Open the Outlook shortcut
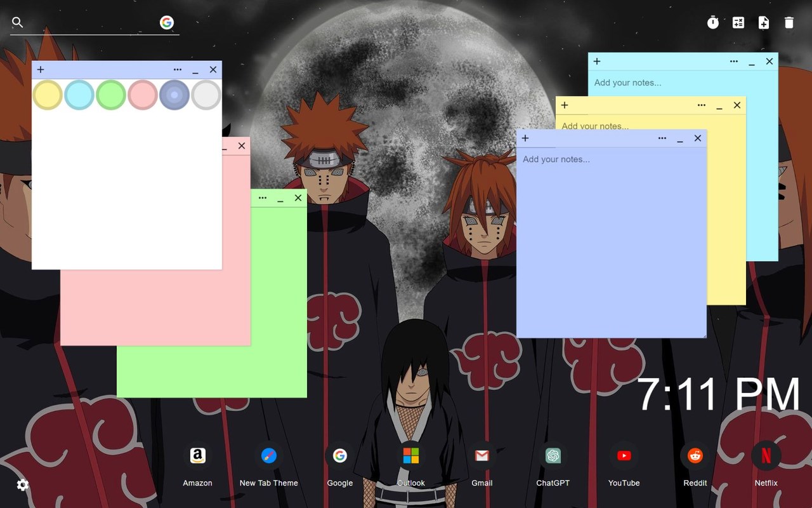This screenshot has height=508, width=812. [x=410, y=456]
